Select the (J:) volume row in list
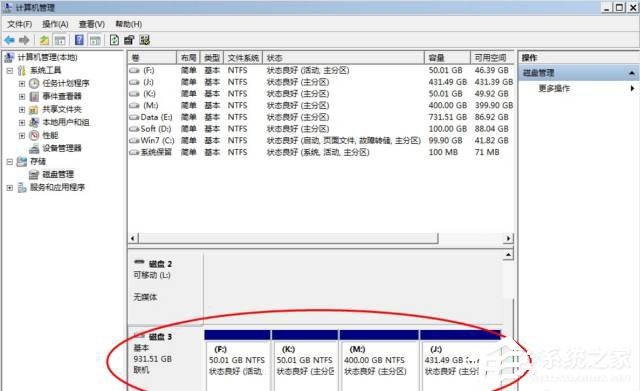640x391 pixels. coord(321,82)
